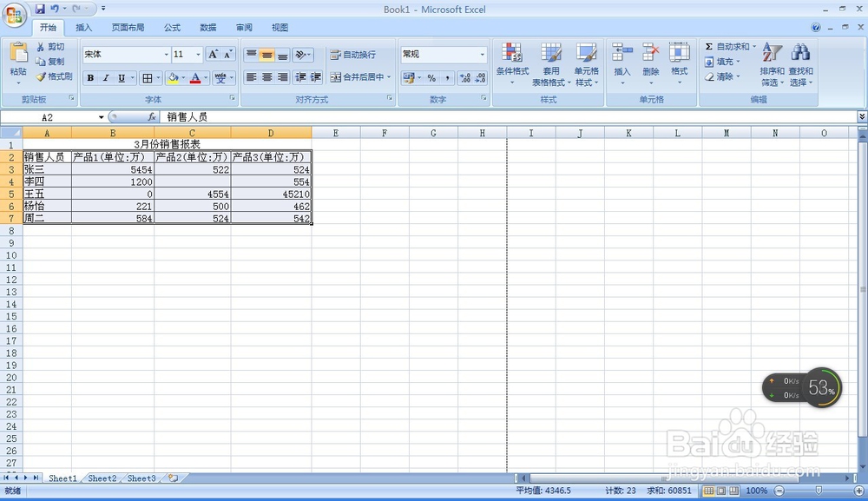Image resolution: width=868 pixels, height=501 pixels.
Task: Toggle wrap text 自动换行
Action: pyautogui.click(x=353, y=54)
